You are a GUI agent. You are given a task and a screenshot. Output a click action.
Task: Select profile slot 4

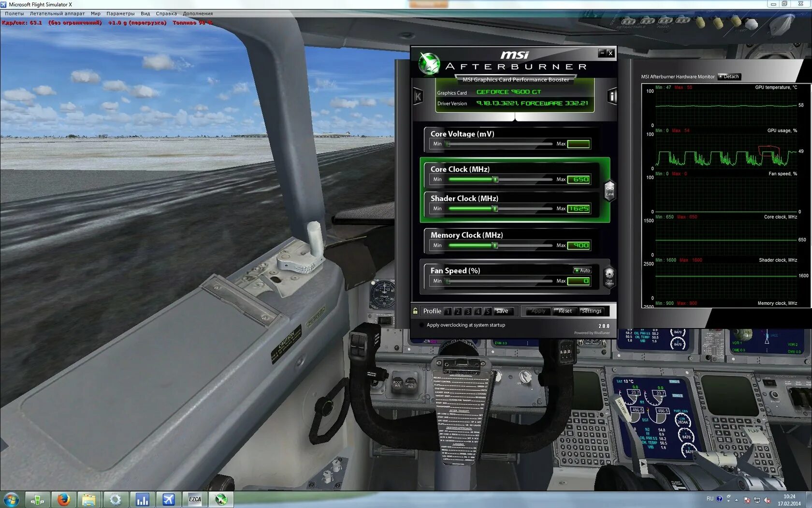click(x=478, y=312)
